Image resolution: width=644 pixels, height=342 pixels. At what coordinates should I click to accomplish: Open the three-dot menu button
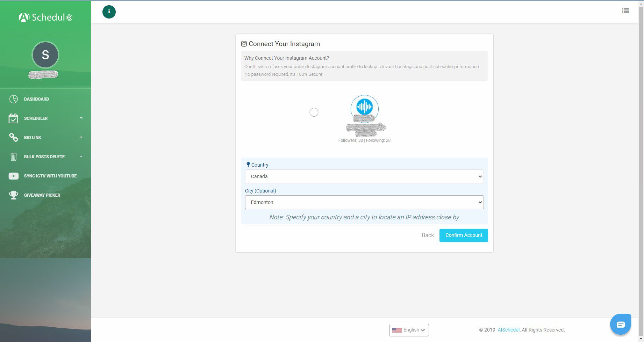[x=109, y=12]
